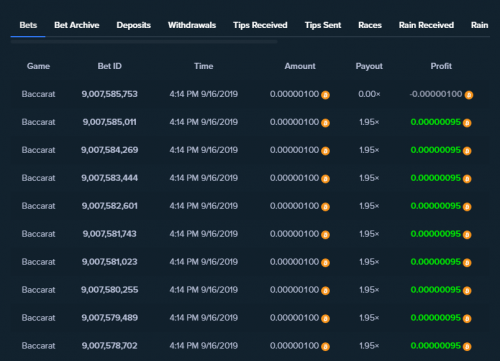The width and height of the screenshot is (500, 361).
Task: Click bitcoin icon in amount of bet 9,007,581,743
Action: 325,235
